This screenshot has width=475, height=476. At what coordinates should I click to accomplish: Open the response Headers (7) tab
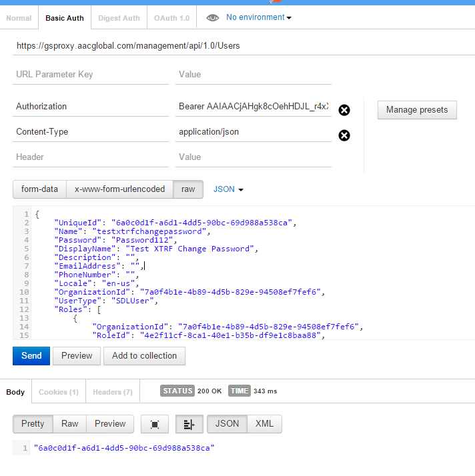tap(112, 392)
